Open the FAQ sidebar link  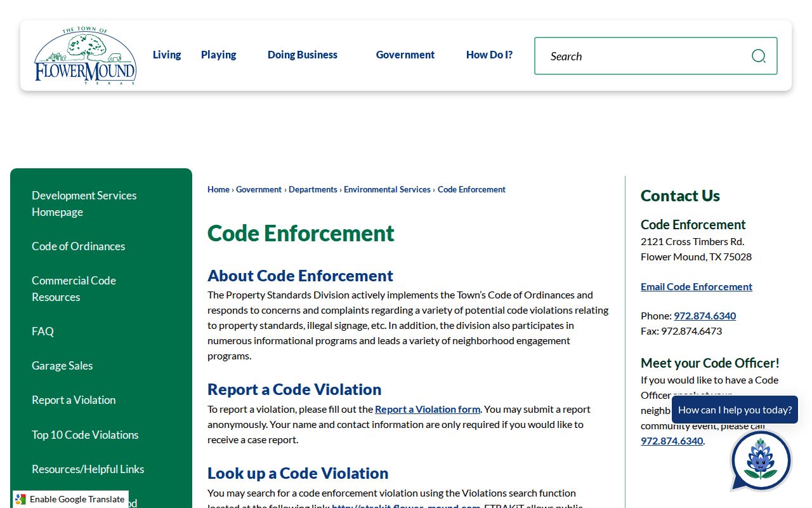pyautogui.click(x=43, y=331)
